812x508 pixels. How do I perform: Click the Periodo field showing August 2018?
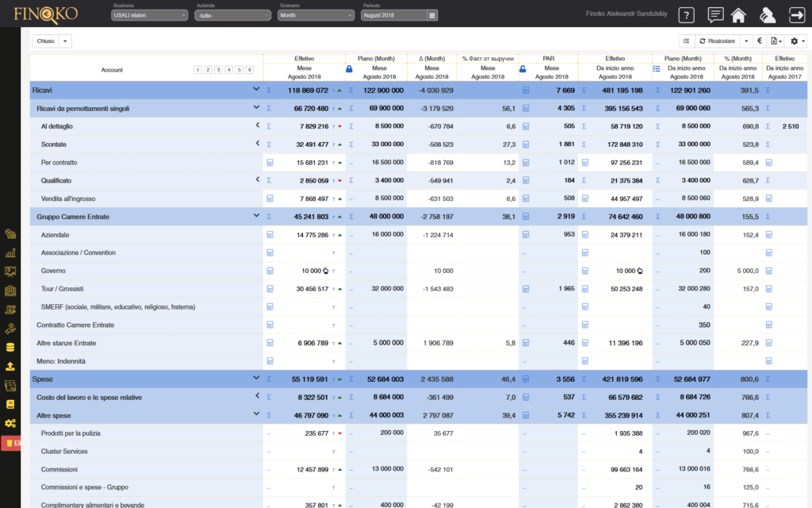393,15
